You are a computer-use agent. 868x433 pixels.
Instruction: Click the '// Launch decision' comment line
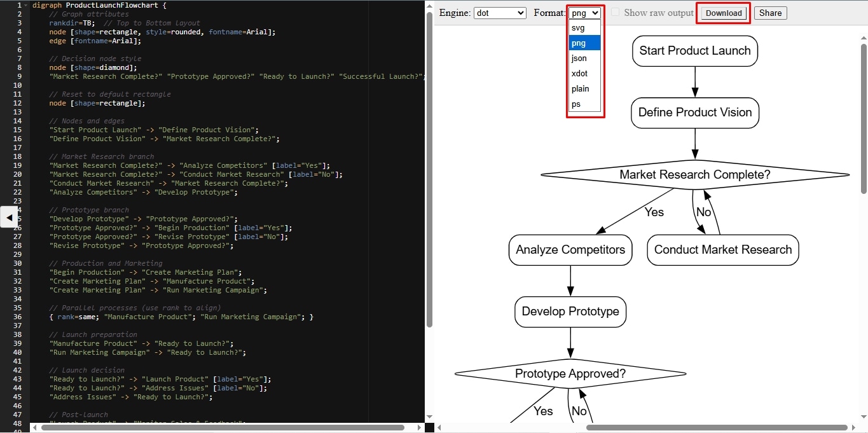[x=86, y=370]
